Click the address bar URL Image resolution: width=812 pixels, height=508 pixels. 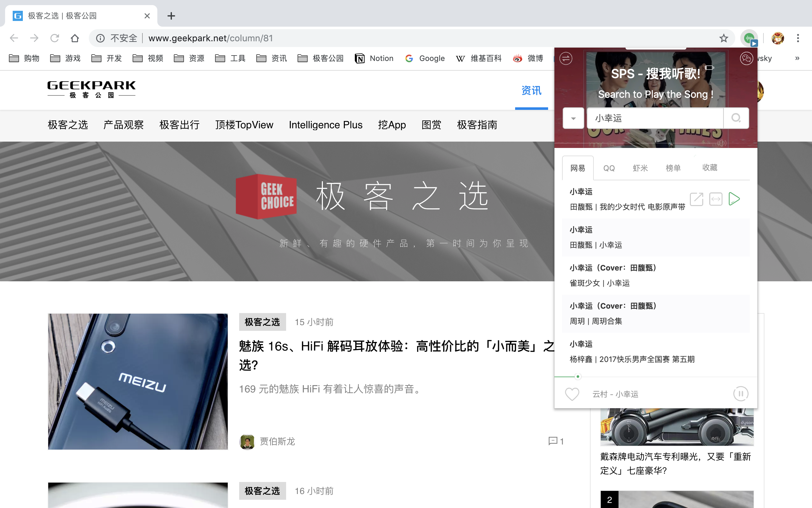pyautogui.click(x=211, y=38)
